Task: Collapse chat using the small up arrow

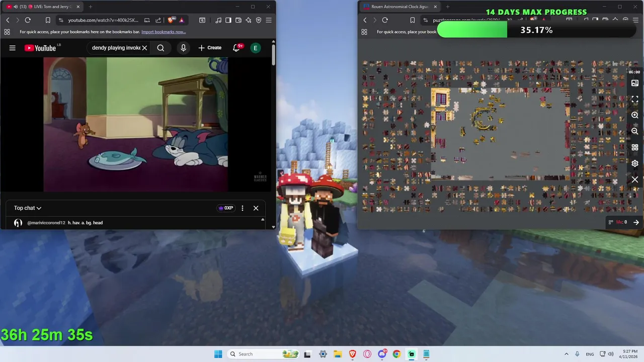Action: click(262, 220)
